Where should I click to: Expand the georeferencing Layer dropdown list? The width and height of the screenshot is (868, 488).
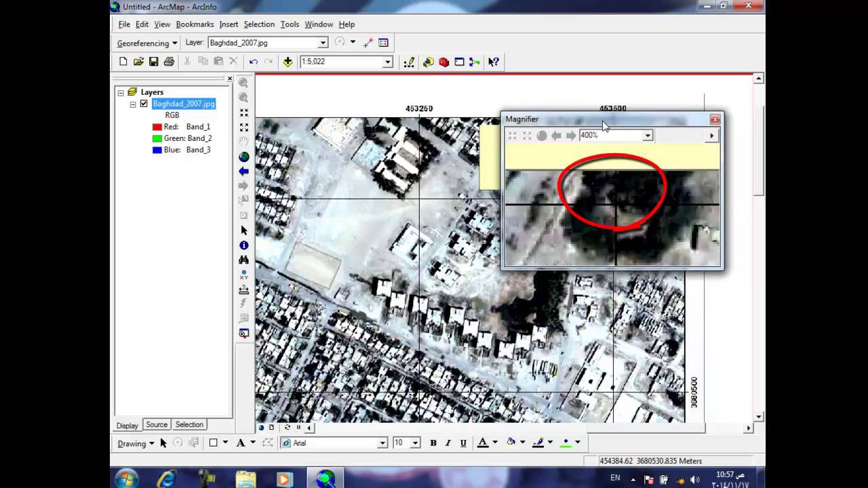[323, 43]
